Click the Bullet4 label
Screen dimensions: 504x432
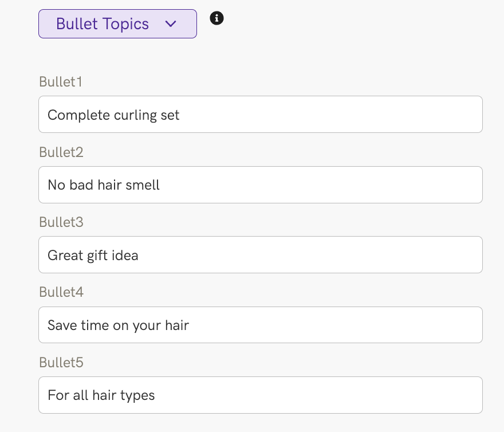[61, 292]
